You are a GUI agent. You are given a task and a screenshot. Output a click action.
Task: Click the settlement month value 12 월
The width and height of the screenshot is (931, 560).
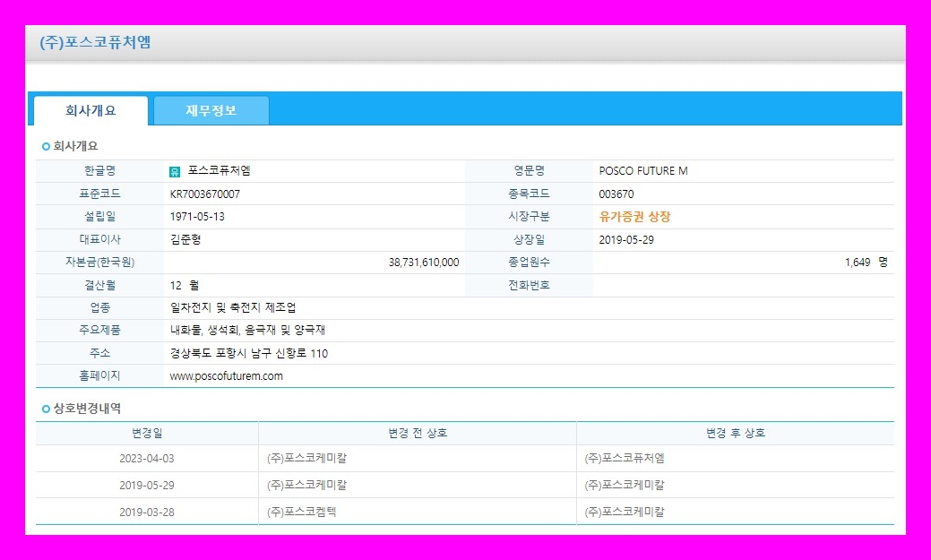[x=185, y=285]
